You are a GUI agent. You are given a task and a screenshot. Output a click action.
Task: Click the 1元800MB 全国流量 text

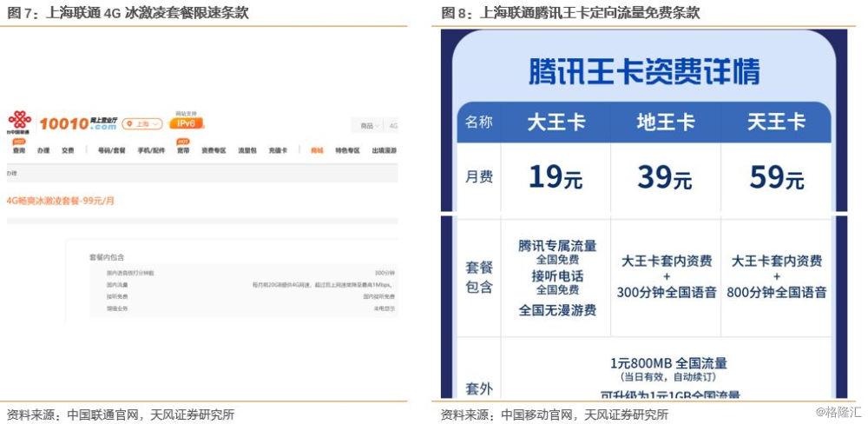tap(668, 363)
